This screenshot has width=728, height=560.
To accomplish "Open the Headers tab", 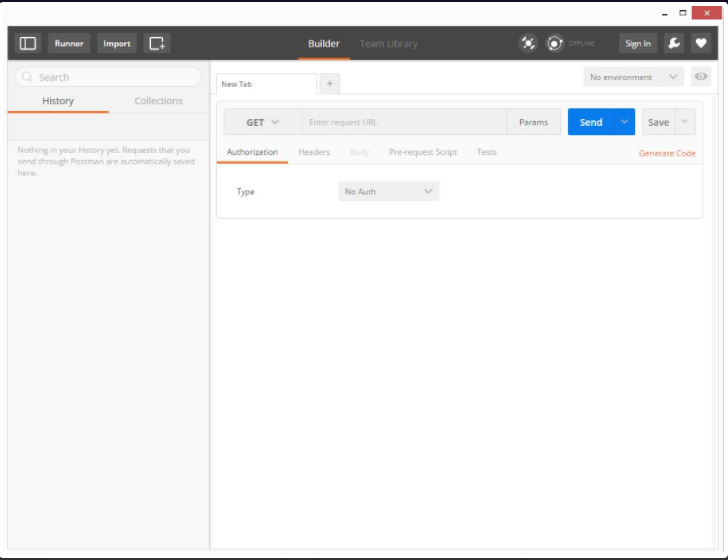I will [314, 152].
